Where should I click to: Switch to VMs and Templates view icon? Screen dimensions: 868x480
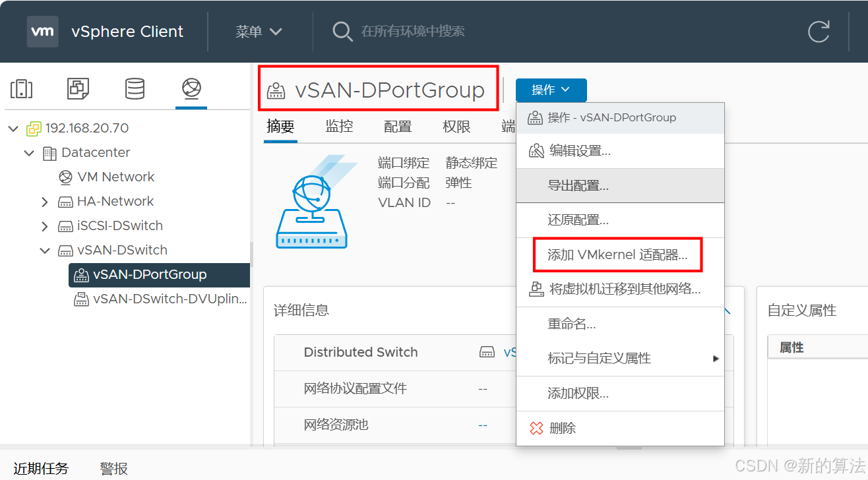(78, 88)
